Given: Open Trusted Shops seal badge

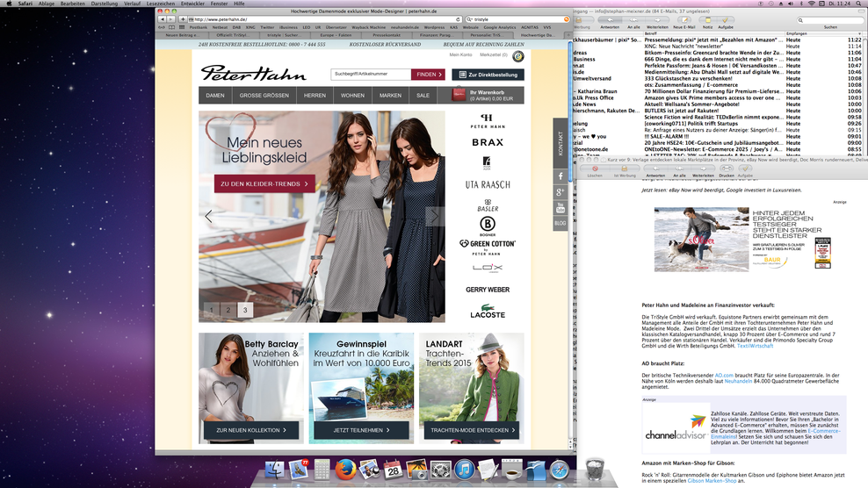Looking at the screenshot, I should pos(517,56).
